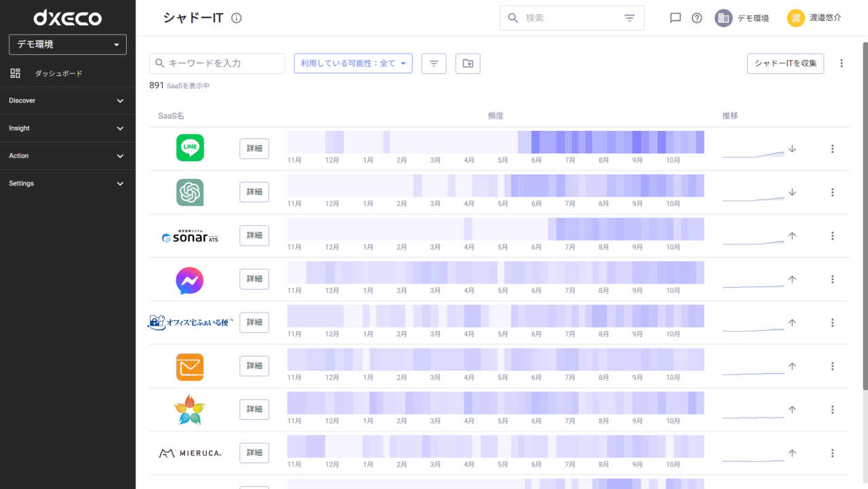Click the 891 SaaSを表示中 count text
Image resolution: width=868 pixels, height=489 pixels.
[180, 85]
